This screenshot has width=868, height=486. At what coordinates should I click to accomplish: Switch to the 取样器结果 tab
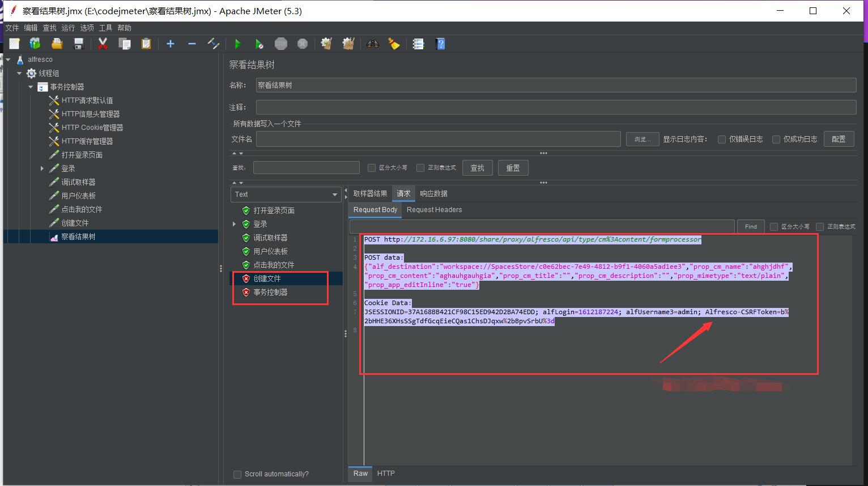[x=370, y=193]
